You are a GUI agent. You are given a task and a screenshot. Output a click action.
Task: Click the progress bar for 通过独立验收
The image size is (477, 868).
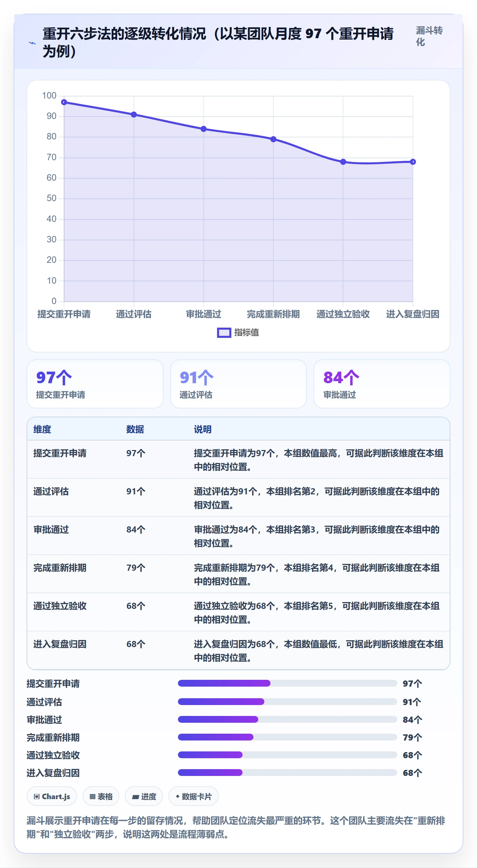click(288, 755)
